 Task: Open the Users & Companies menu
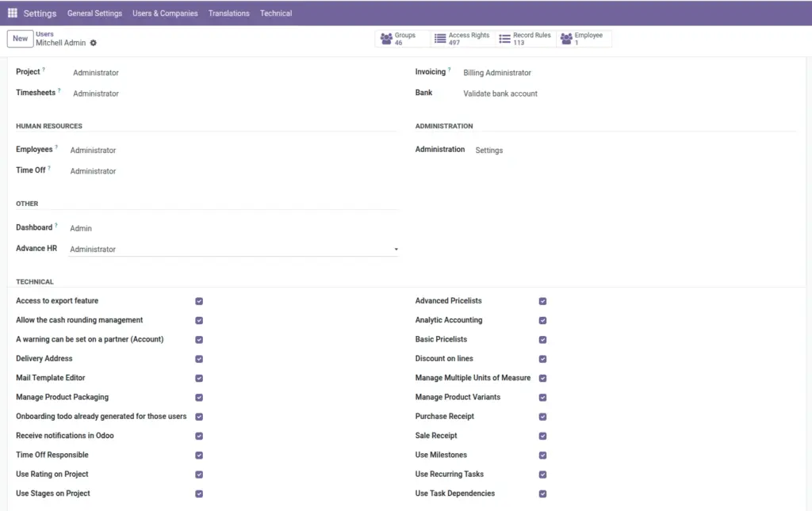165,13
